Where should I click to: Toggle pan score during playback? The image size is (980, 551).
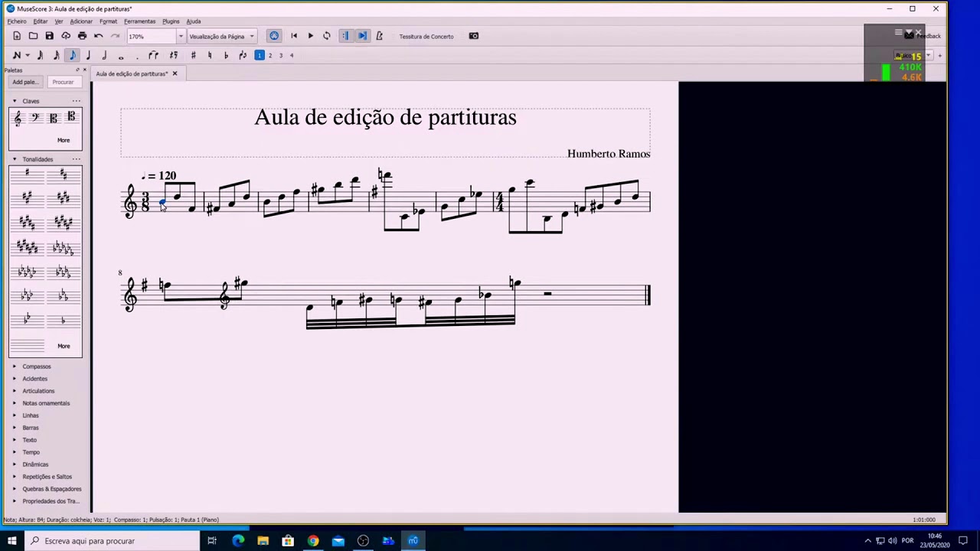pyautogui.click(x=362, y=36)
